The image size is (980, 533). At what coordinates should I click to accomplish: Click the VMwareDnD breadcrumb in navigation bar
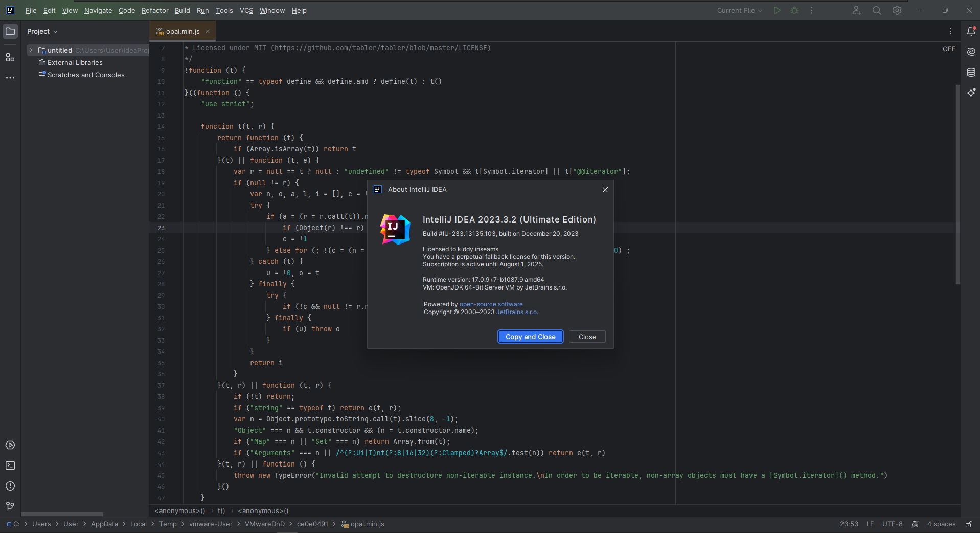[x=265, y=524]
